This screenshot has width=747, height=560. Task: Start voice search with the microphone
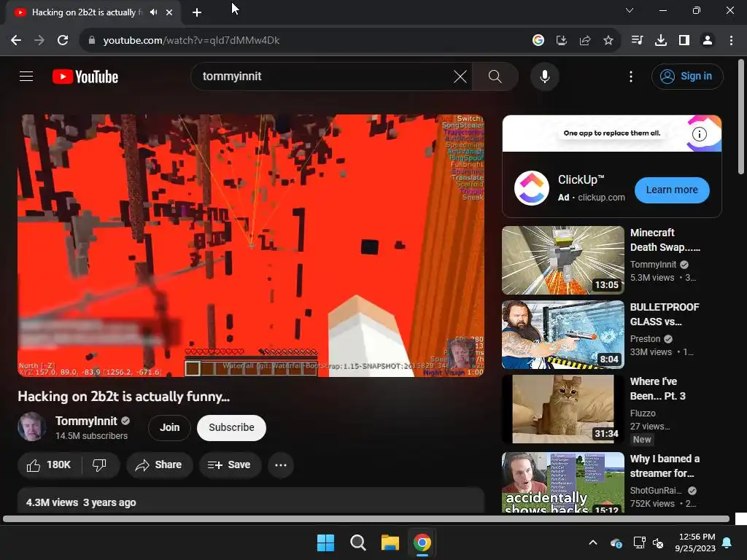pyautogui.click(x=544, y=76)
